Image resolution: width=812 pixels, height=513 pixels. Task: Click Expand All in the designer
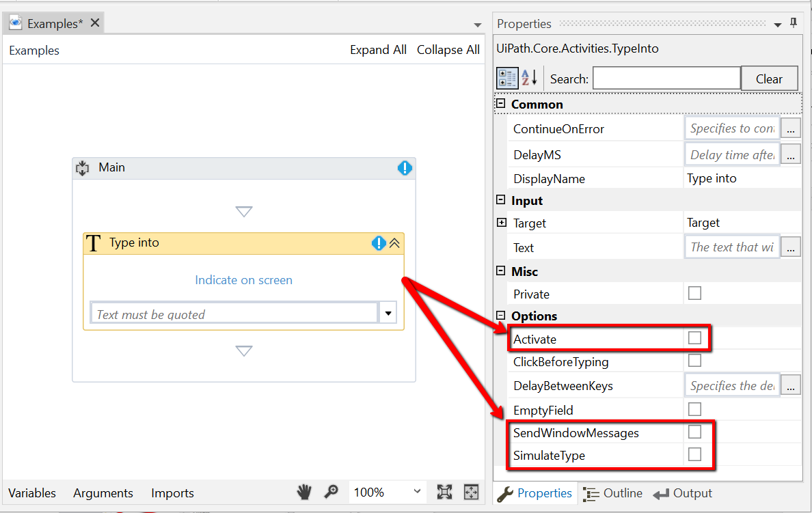(x=378, y=50)
